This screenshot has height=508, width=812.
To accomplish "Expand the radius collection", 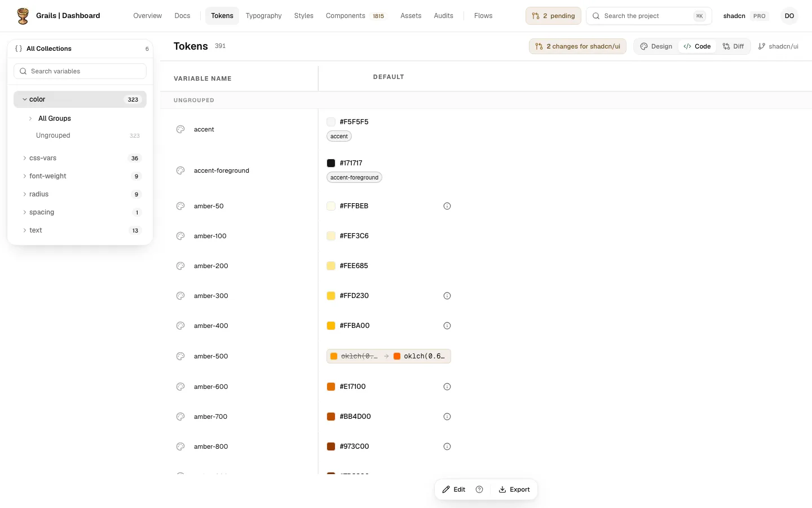I will (x=25, y=194).
